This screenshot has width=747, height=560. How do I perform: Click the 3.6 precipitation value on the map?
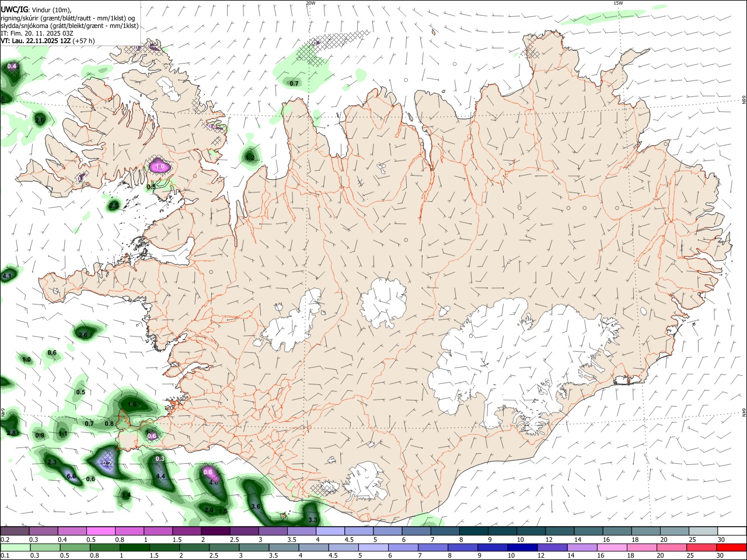pos(255,506)
